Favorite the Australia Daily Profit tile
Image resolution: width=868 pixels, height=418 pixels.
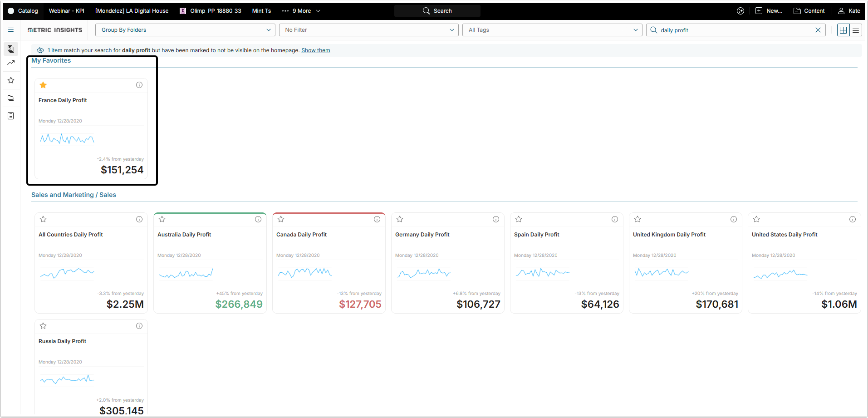tap(162, 219)
